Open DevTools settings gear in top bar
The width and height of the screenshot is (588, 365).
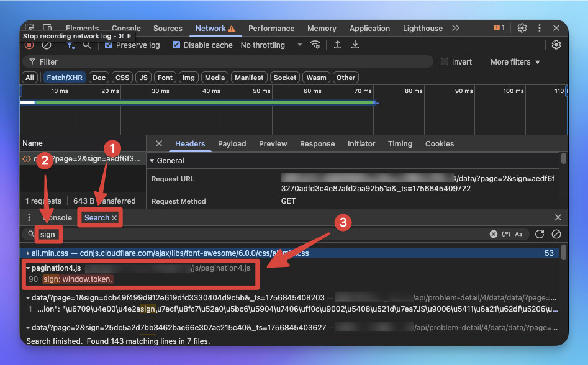point(522,28)
